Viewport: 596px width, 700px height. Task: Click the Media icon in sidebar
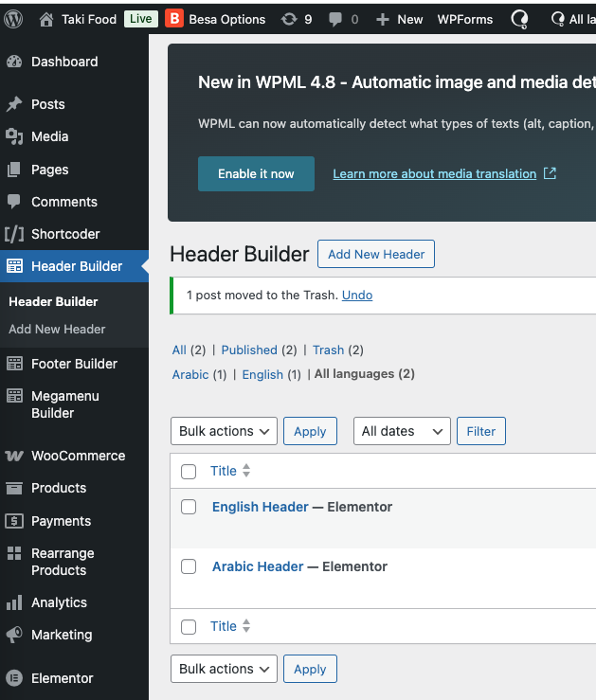(14, 136)
